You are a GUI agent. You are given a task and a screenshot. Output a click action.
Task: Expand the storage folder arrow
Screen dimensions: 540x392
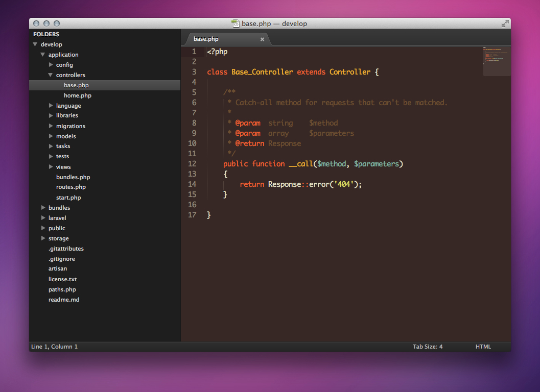coord(43,238)
